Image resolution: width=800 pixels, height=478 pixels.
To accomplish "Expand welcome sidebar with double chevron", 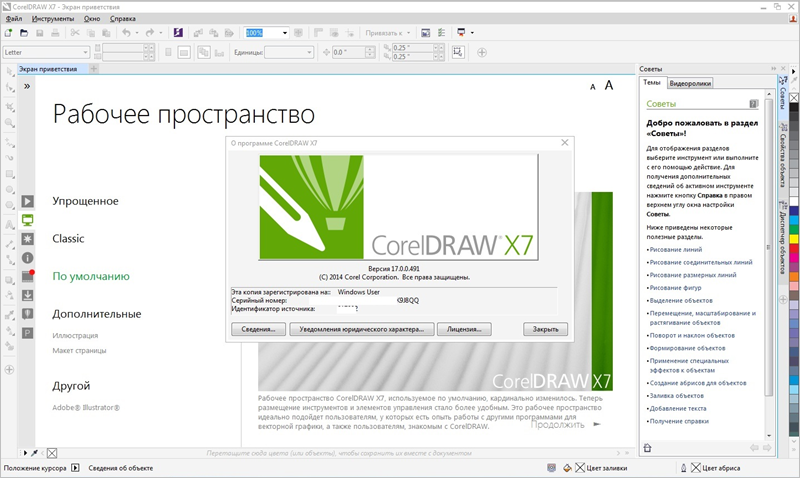I will tap(27, 86).
